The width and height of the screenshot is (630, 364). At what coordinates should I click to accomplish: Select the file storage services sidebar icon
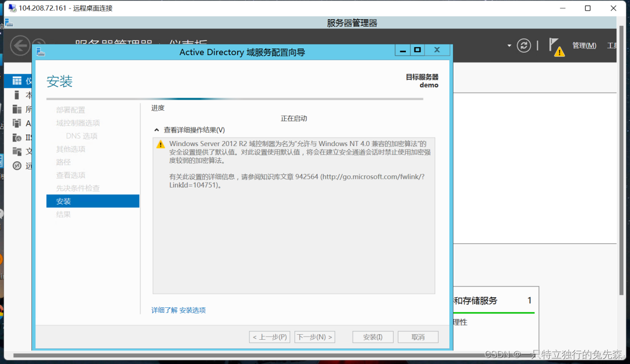pos(17,152)
